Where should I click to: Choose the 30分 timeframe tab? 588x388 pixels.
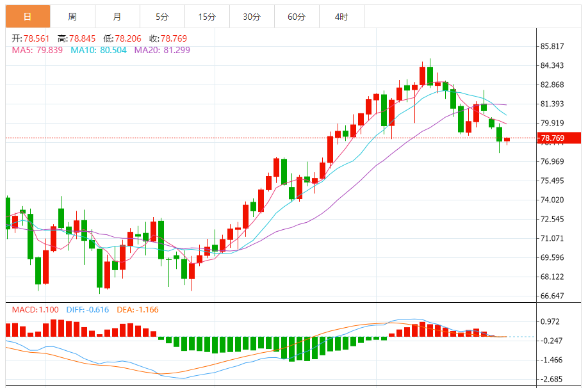(x=252, y=17)
